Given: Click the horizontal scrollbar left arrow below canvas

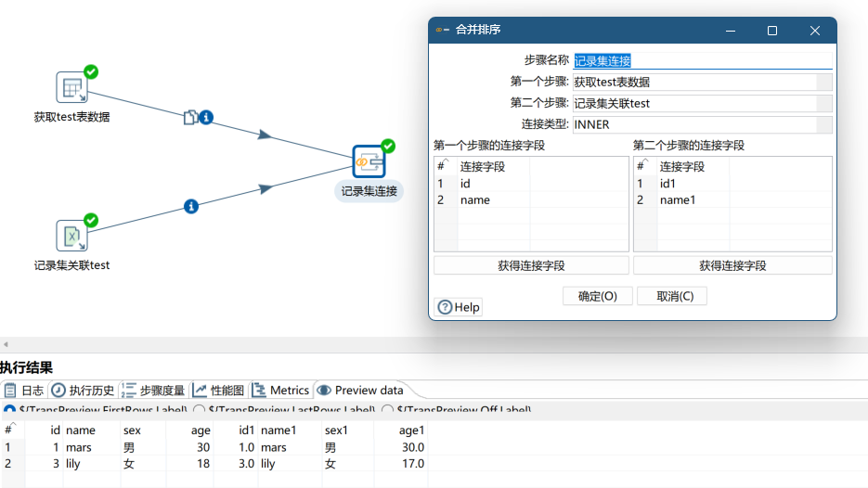Looking at the screenshot, I should 5,344.
